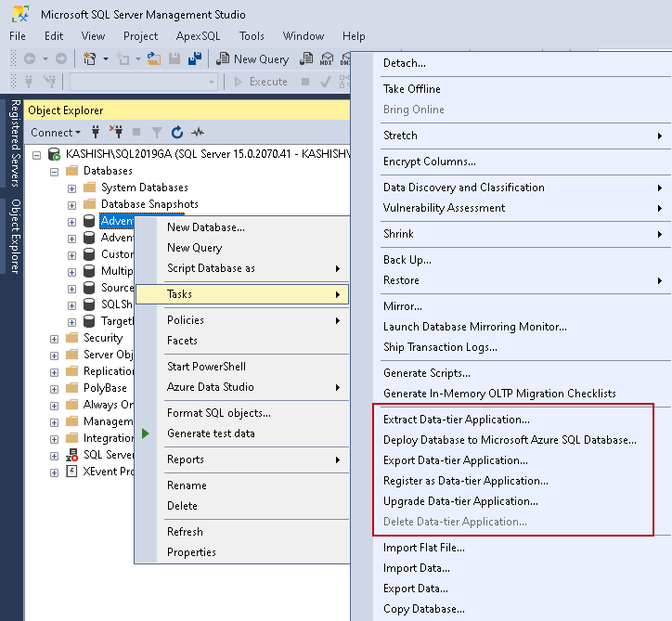This screenshot has height=621, width=672.
Task: Open the Policies submenu
Action: click(x=242, y=320)
